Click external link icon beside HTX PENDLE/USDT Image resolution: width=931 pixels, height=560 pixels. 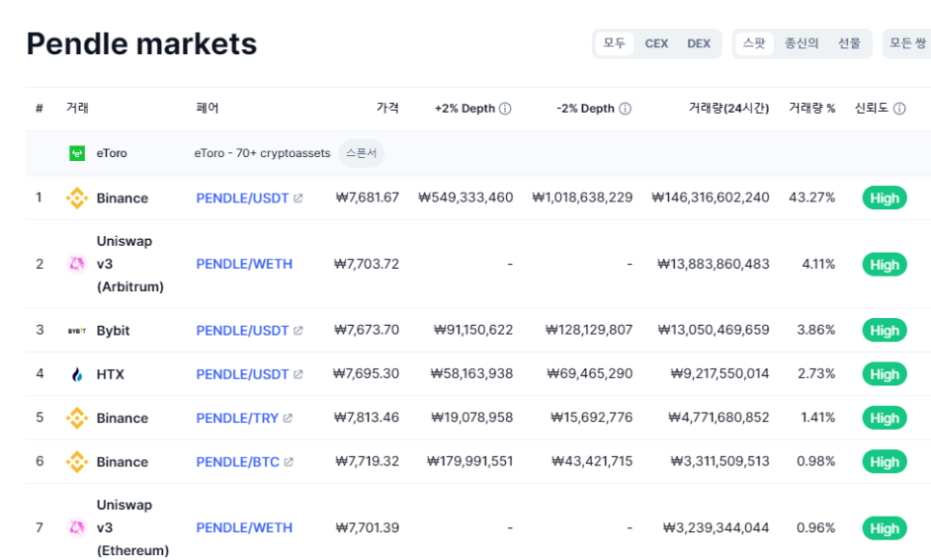pos(298,374)
